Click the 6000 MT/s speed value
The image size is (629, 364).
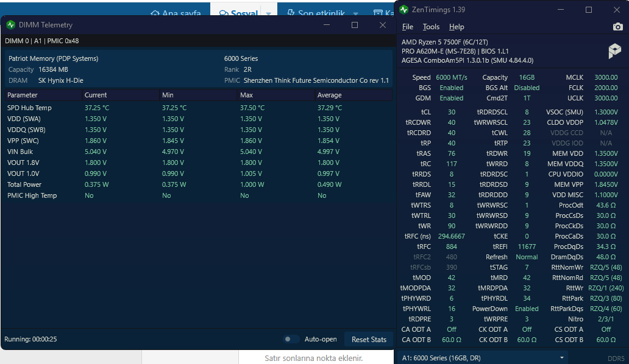[x=452, y=77]
